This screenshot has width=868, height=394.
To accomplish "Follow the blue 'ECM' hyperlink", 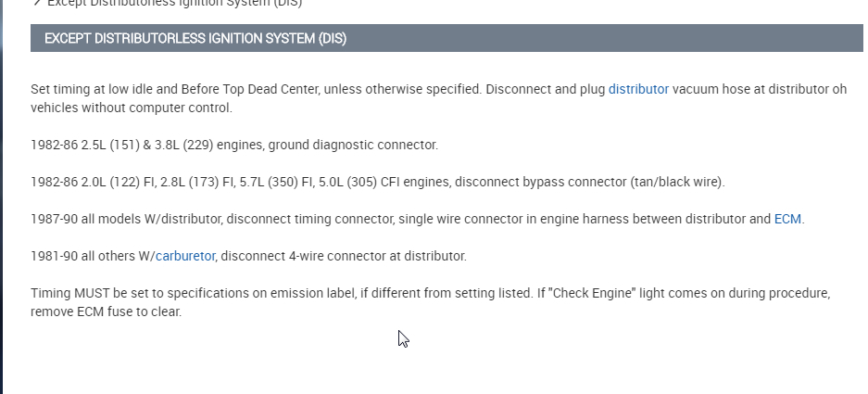I will click(788, 220).
